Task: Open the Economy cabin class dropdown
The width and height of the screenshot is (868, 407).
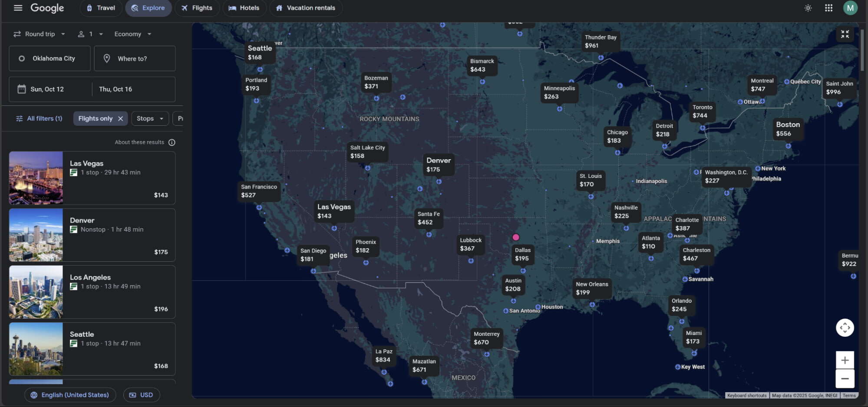Action: coord(132,33)
